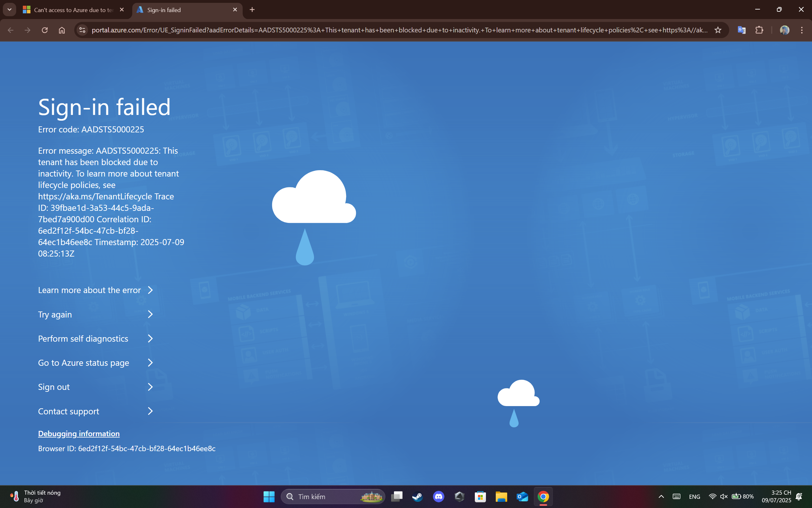Open the Extensions puzzle-piece menu
The width and height of the screenshot is (812, 508).
pyautogui.click(x=759, y=30)
